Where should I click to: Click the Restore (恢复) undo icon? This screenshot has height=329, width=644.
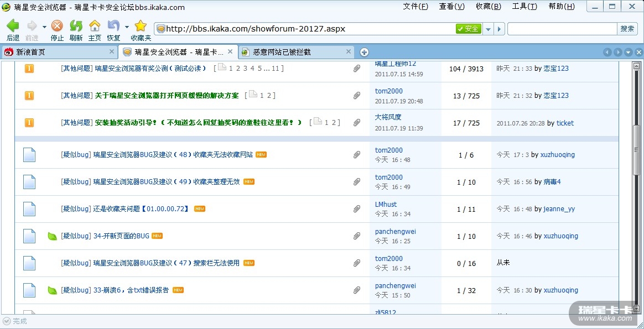[x=113, y=26]
